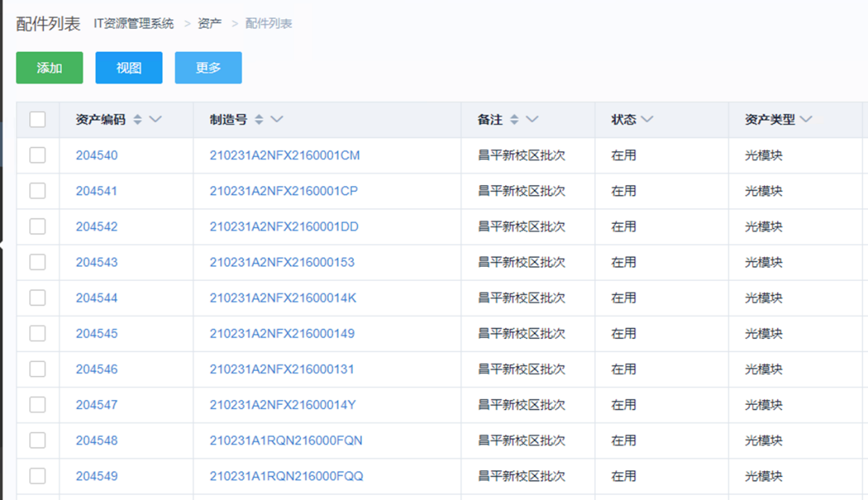Image resolution: width=868 pixels, height=500 pixels.
Task: Open the 备注 column dropdown chevron
Action: (532, 119)
